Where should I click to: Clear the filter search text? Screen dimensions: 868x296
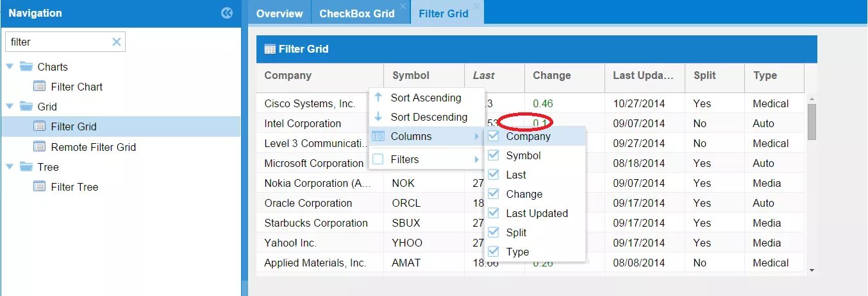tap(117, 42)
